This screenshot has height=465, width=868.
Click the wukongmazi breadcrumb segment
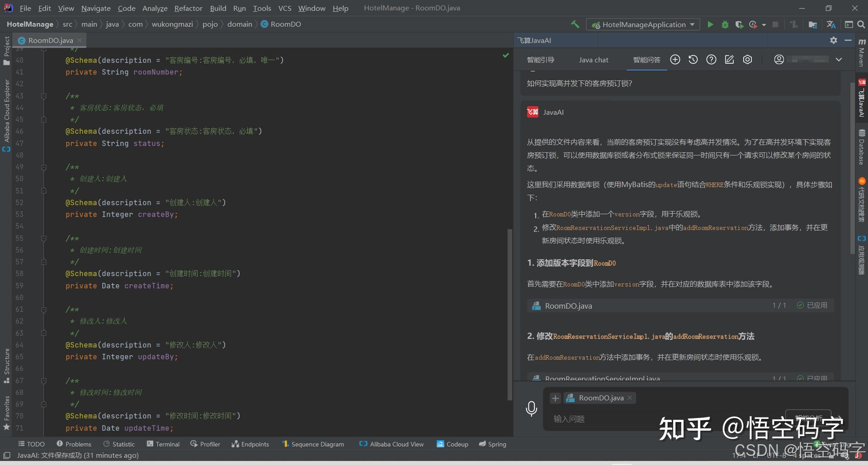172,24
